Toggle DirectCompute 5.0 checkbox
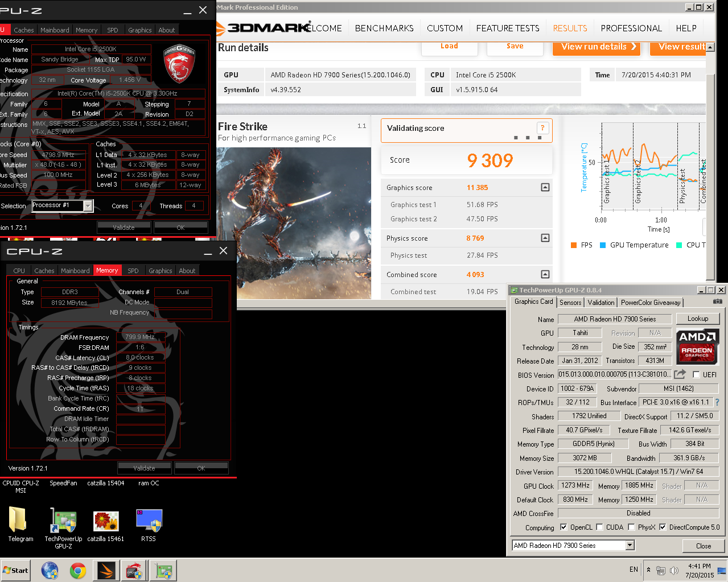This screenshot has width=728, height=582. coord(663,527)
